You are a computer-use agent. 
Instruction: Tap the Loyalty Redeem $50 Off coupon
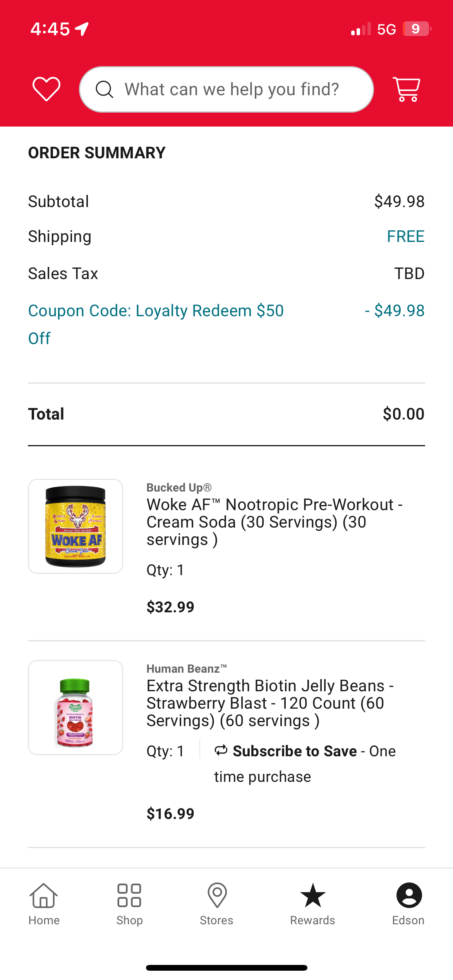[x=156, y=311]
